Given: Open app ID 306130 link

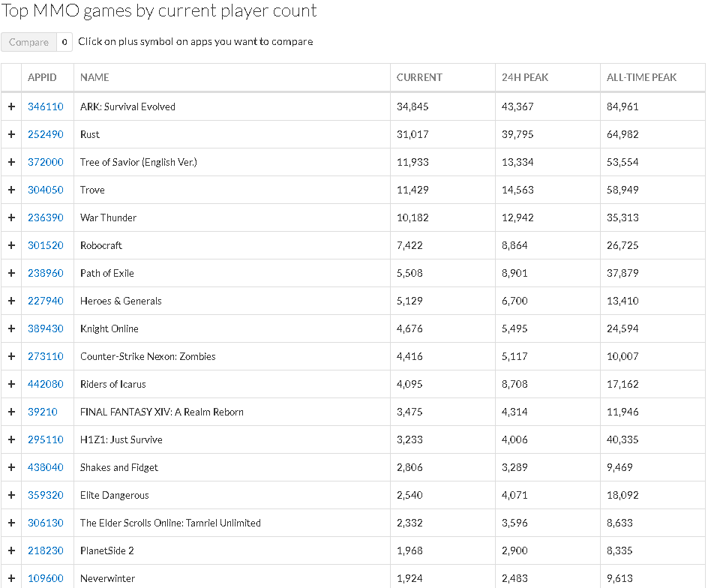Looking at the screenshot, I should (x=46, y=523).
